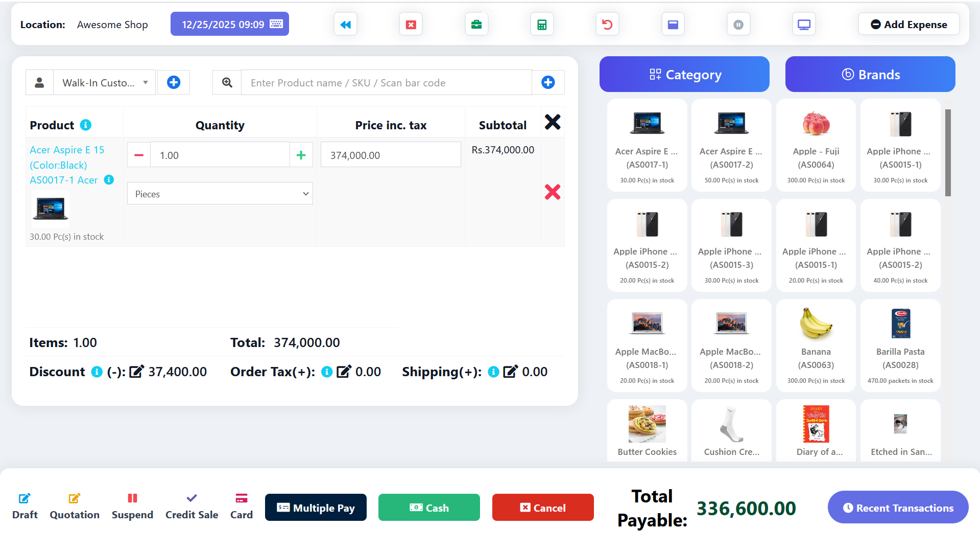The image size is (980, 551).
Task: Increase quantity with the plus stepper
Action: coord(301,155)
